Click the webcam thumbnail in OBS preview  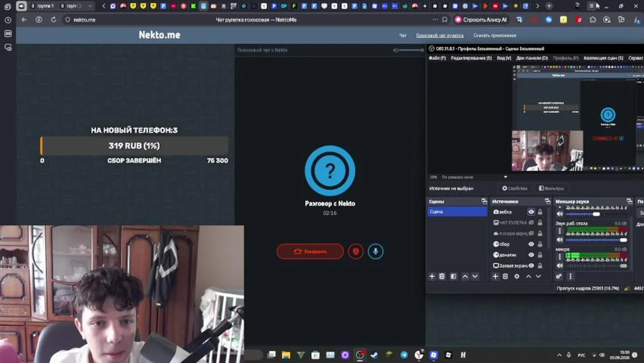(x=547, y=151)
